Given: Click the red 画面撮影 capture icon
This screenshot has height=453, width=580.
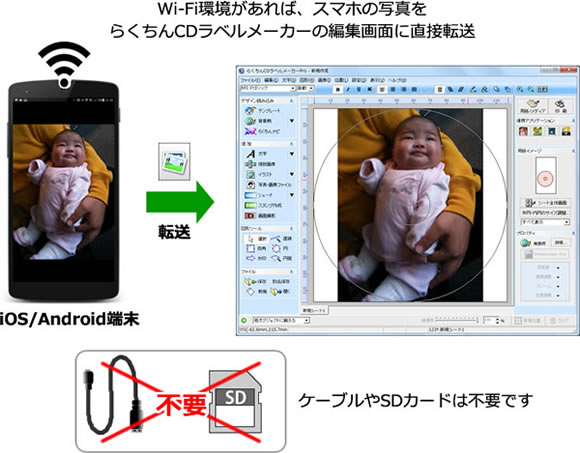Looking at the screenshot, I should 250,215.
